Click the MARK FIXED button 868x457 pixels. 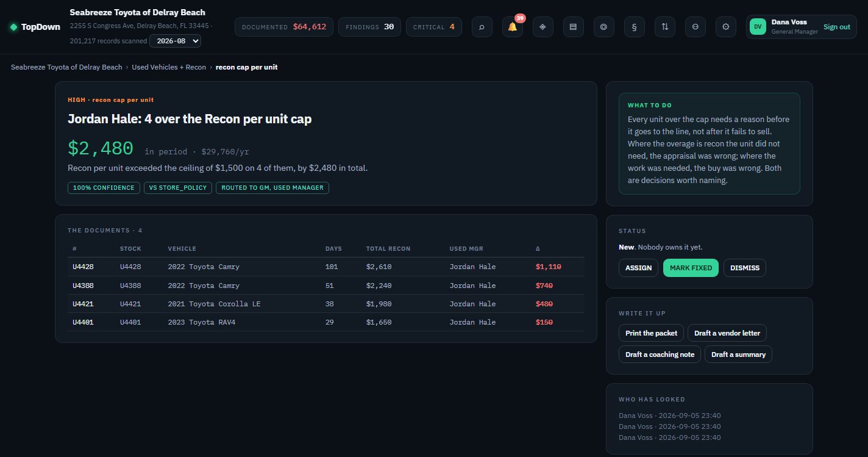pos(691,268)
